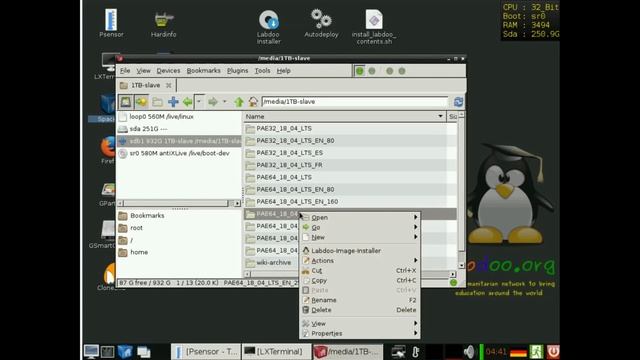
Task: Open the Help menu
Action: tap(284, 71)
